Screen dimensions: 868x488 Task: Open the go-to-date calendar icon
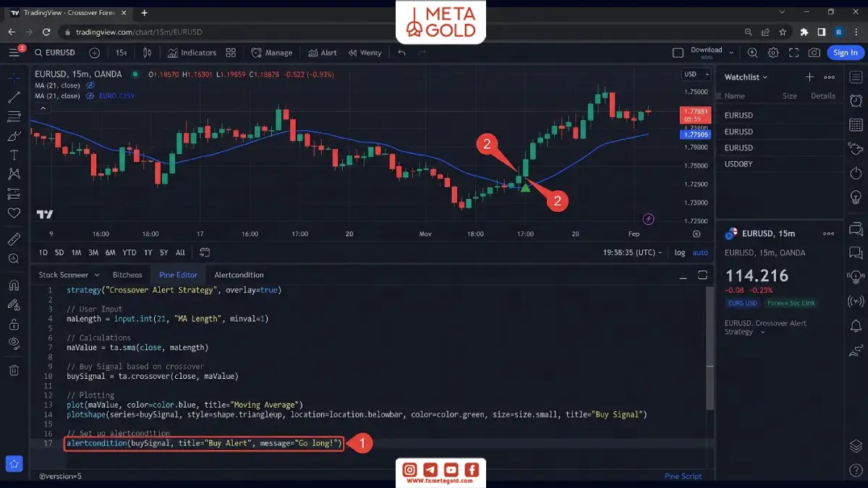205,252
